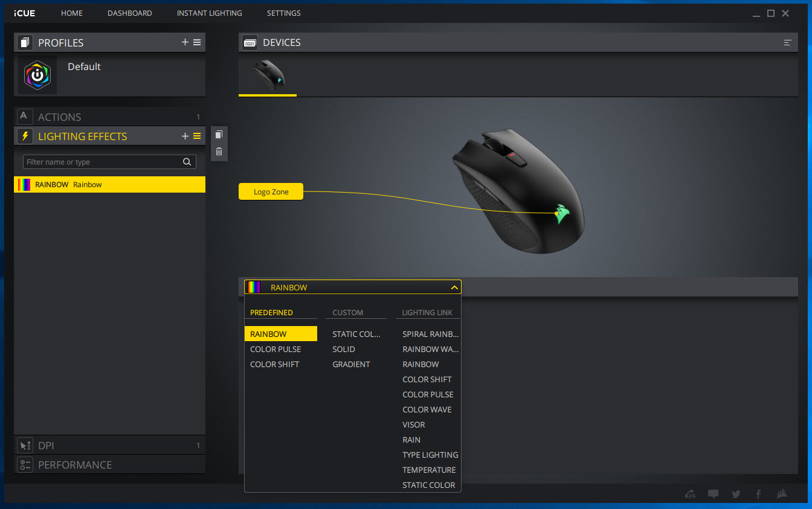
Task: Open the Devices panel options icon
Action: coord(787,42)
